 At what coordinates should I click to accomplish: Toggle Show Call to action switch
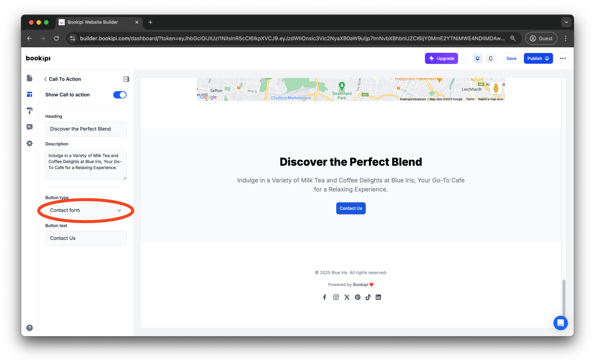(x=120, y=95)
